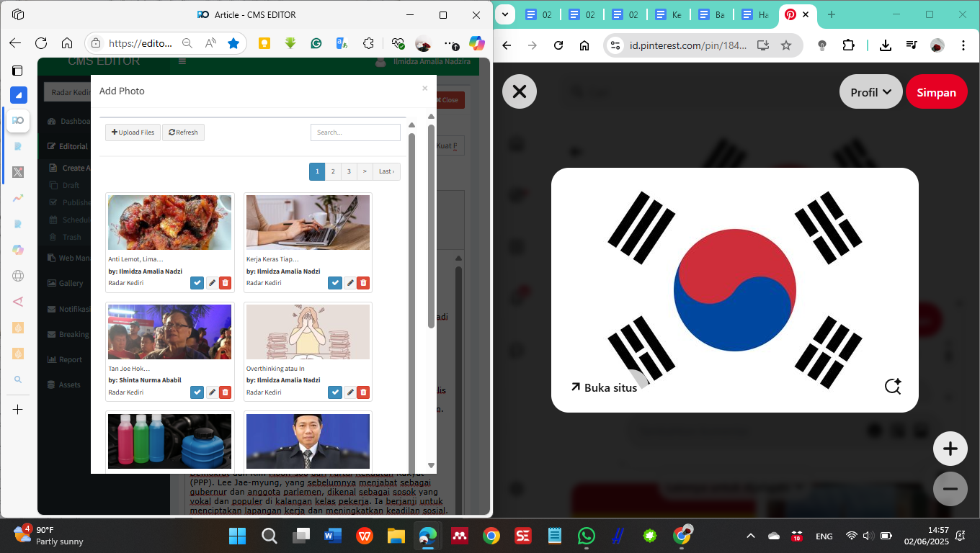Viewport: 980px width, 553px height.
Task: Open Report in CMS sidebar
Action: point(66,359)
